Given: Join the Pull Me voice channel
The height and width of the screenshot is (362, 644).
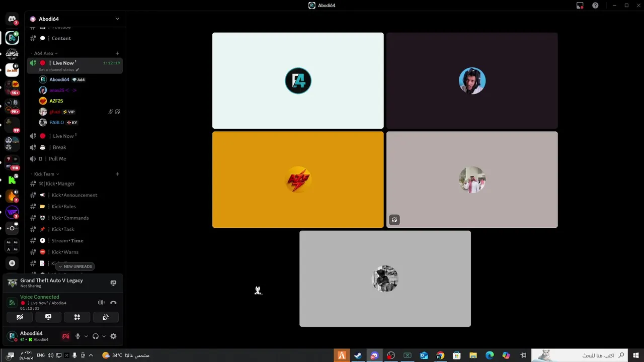Looking at the screenshot, I should pos(74,159).
